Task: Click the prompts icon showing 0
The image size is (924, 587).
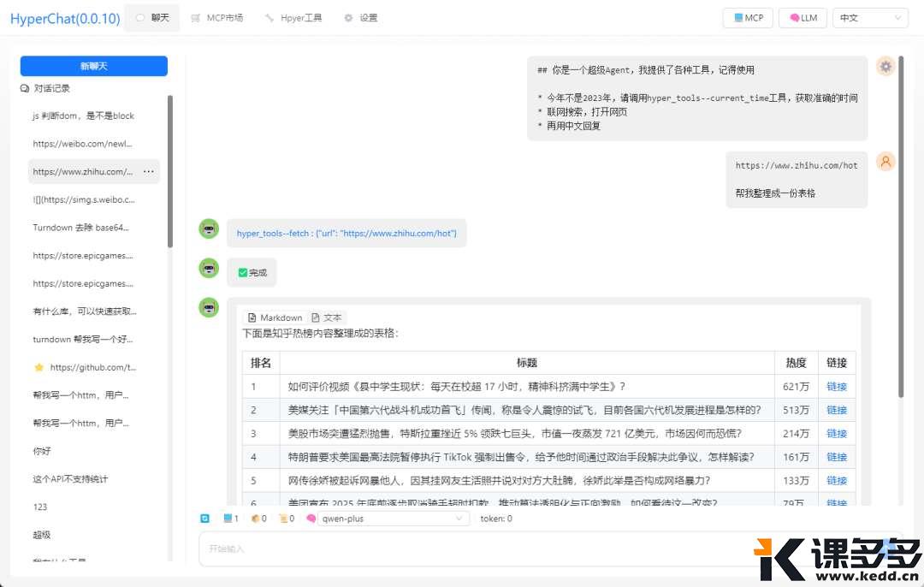Action: [x=287, y=519]
